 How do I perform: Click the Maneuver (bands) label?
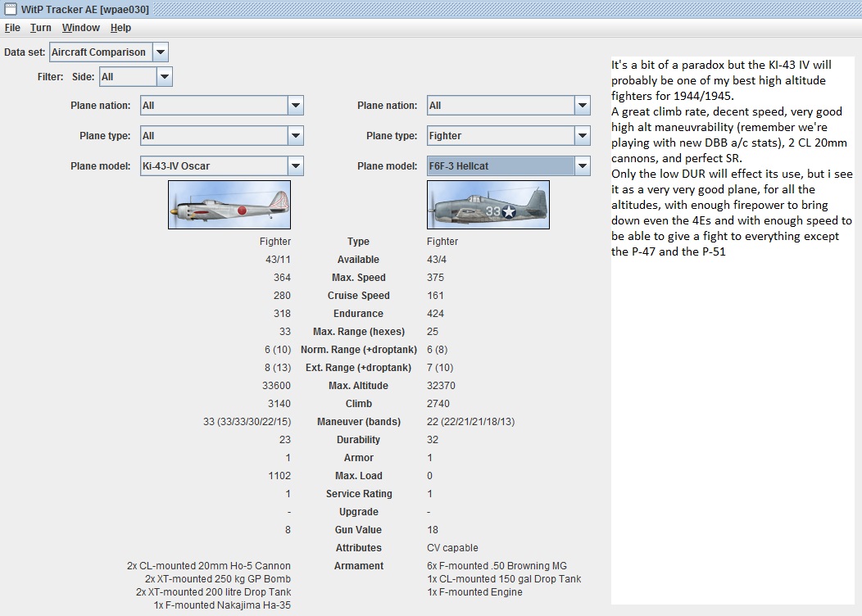point(358,422)
